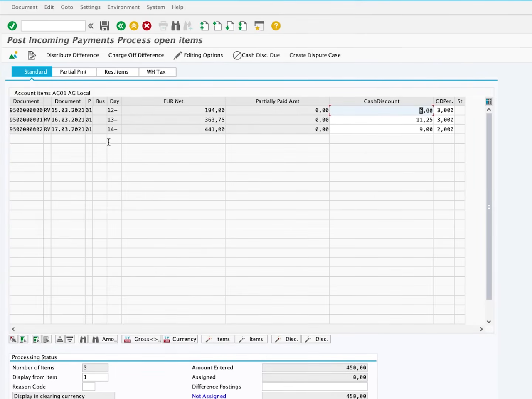Click the EUR Net column header

(173, 101)
